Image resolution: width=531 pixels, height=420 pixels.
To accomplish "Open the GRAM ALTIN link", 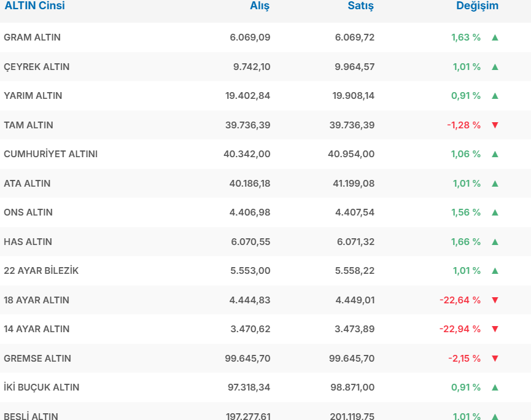I will [32, 37].
